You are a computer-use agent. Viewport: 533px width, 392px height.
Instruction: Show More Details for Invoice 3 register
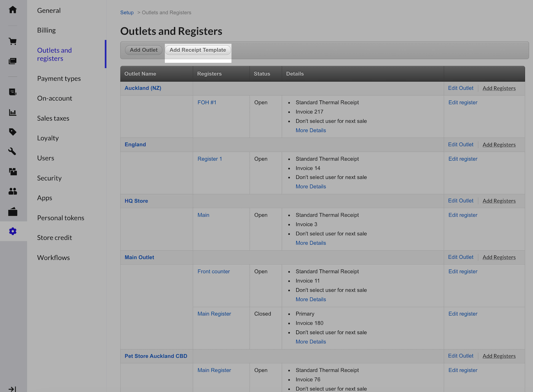(311, 243)
